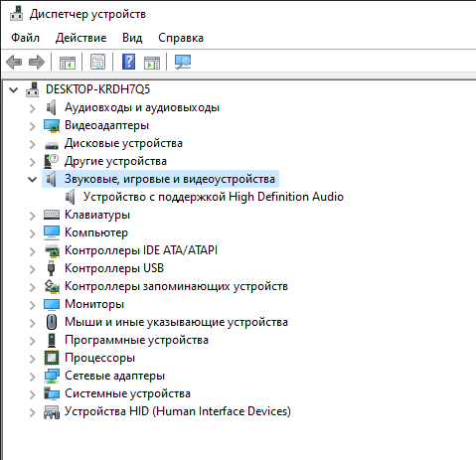Select Мыши и иные указывающие устройства
The image size is (476, 460).
[176, 322]
